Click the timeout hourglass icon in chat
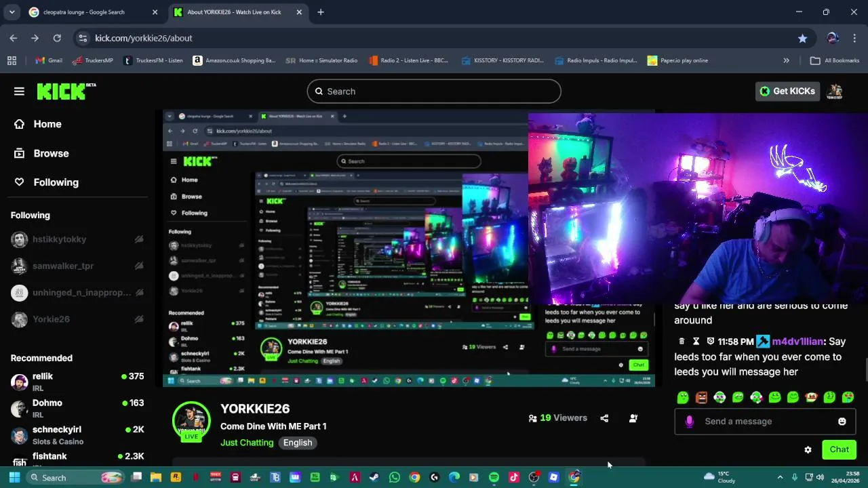868x488 pixels. coord(696,342)
